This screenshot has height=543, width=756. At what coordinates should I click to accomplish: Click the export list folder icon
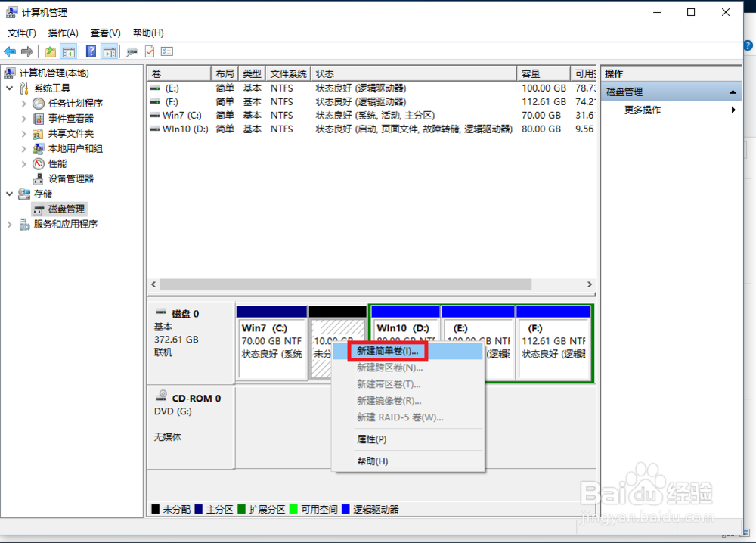pyautogui.click(x=50, y=51)
